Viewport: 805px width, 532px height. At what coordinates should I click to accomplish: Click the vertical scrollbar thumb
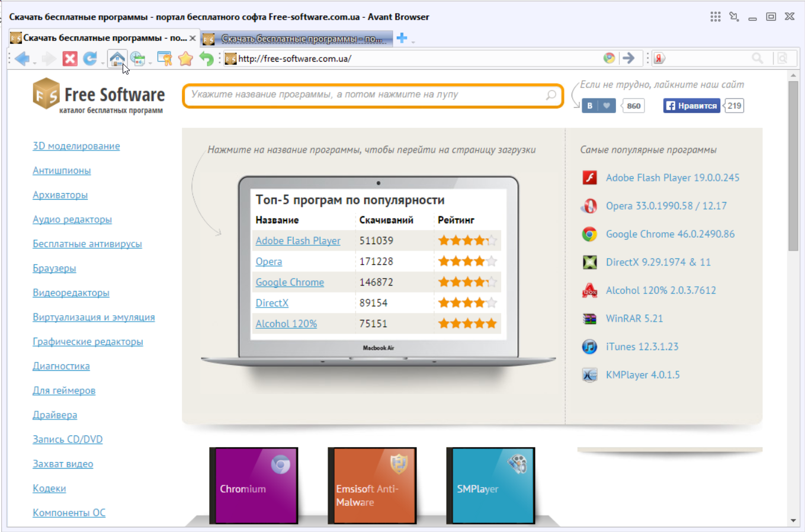tap(794, 166)
